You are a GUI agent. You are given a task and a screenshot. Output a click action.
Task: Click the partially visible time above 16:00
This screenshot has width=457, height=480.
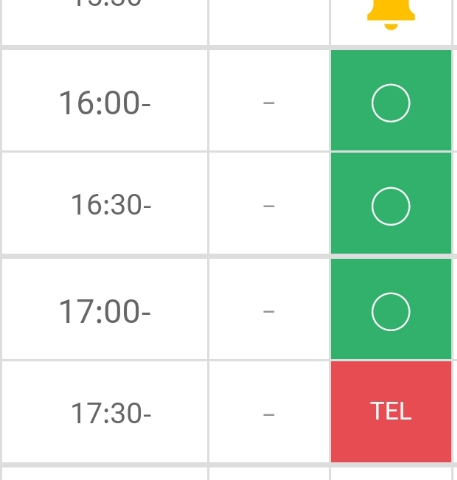coord(107,3)
